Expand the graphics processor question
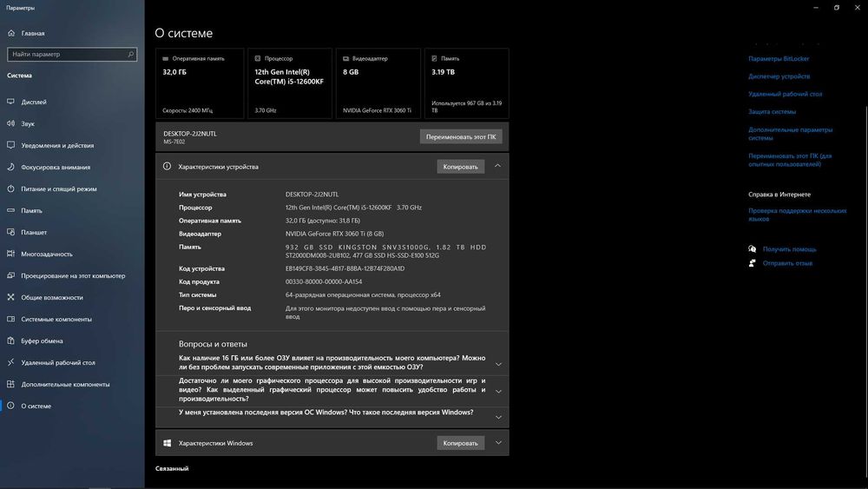The height and width of the screenshot is (489, 868). 498,391
